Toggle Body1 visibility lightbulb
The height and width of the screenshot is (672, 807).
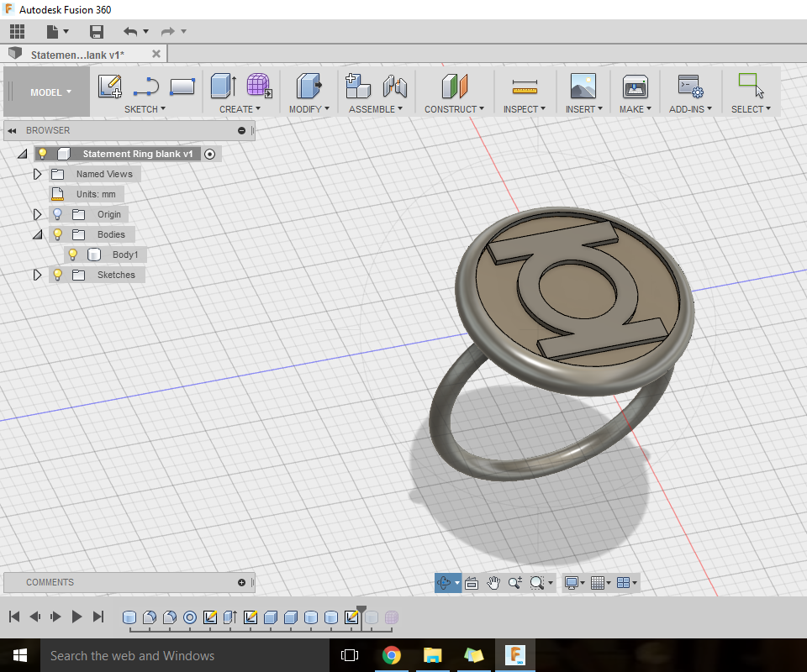[72, 255]
